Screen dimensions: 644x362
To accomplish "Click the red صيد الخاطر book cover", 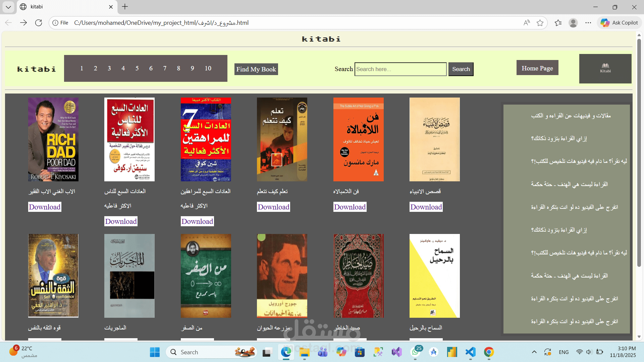I will click(359, 276).
